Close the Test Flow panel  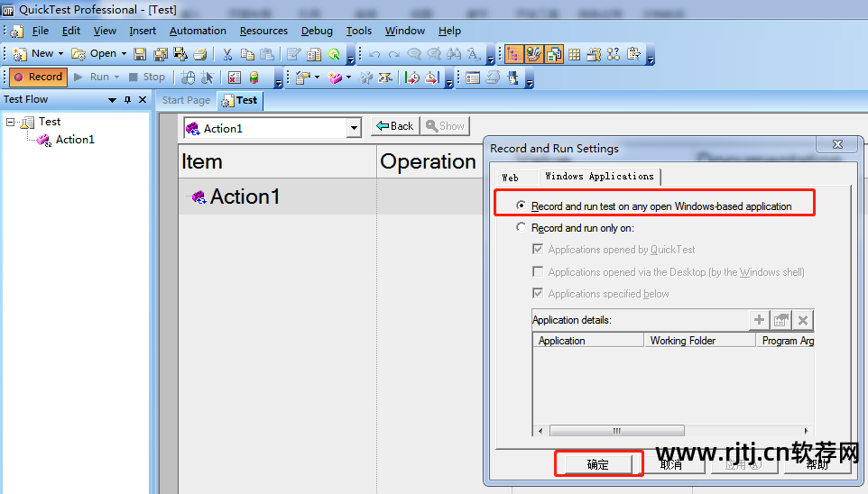(143, 99)
